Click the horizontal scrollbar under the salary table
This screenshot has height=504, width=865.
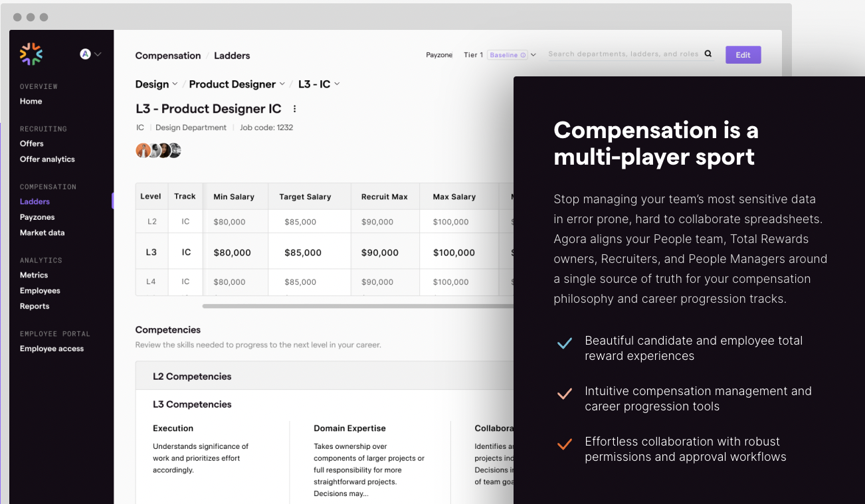[359, 306]
